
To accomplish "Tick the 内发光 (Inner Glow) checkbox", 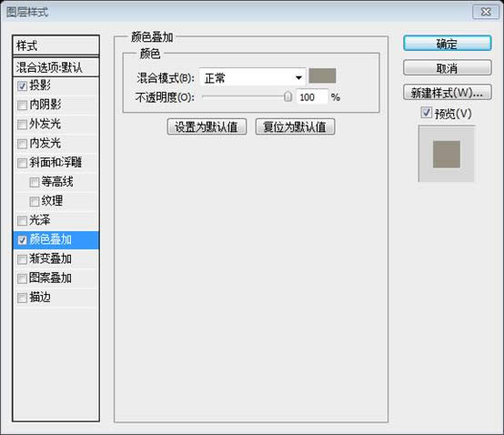I will click(x=22, y=144).
